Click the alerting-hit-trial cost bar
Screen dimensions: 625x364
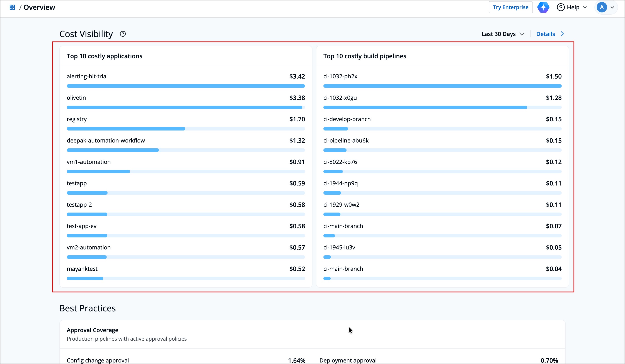tap(185, 86)
